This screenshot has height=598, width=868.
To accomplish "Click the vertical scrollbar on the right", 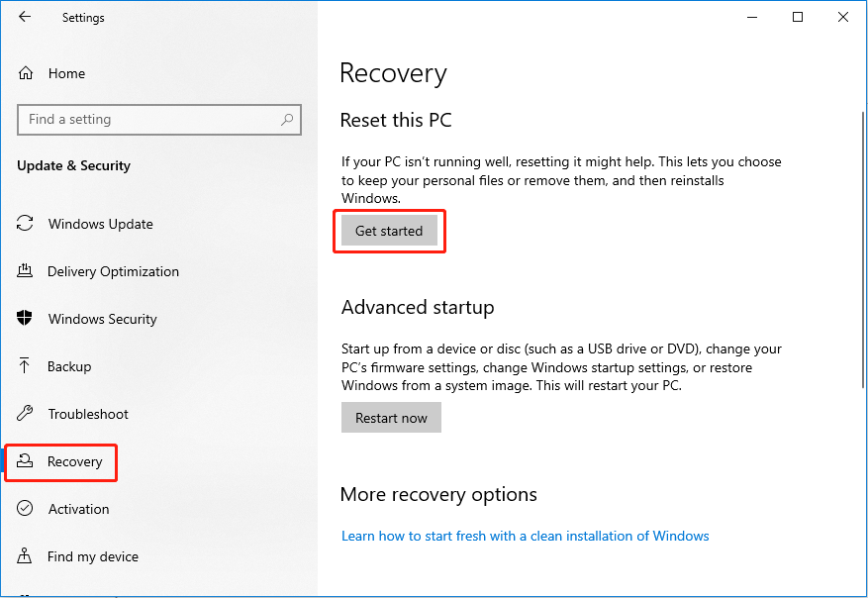I will coord(862,297).
